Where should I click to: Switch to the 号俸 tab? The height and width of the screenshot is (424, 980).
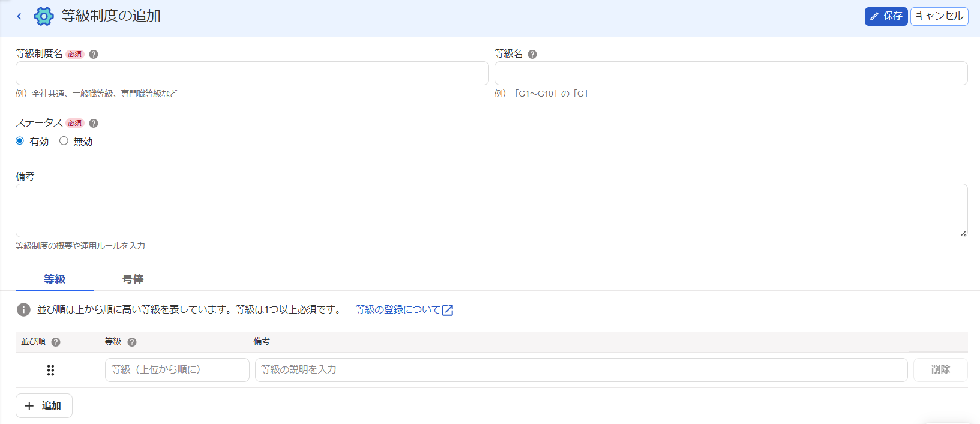click(133, 279)
